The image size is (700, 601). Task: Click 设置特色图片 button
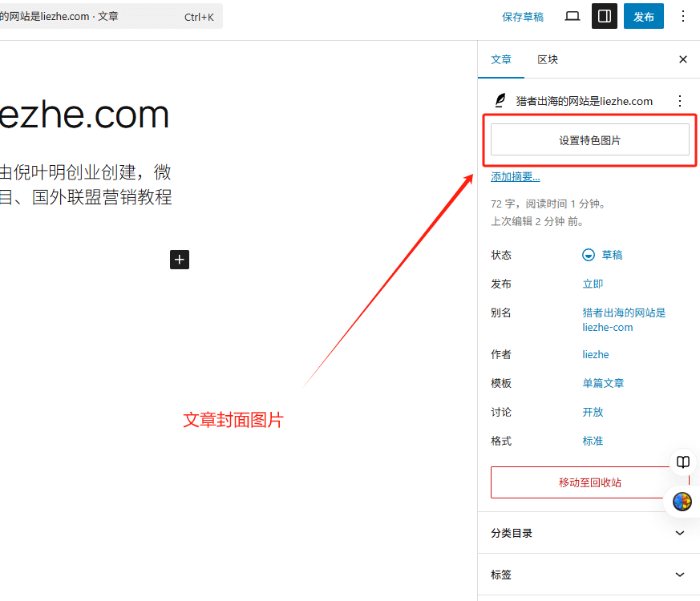(x=589, y=139)
